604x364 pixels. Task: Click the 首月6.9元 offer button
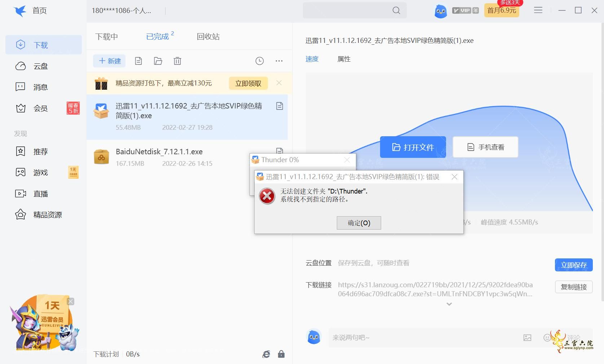pos(502,10)
